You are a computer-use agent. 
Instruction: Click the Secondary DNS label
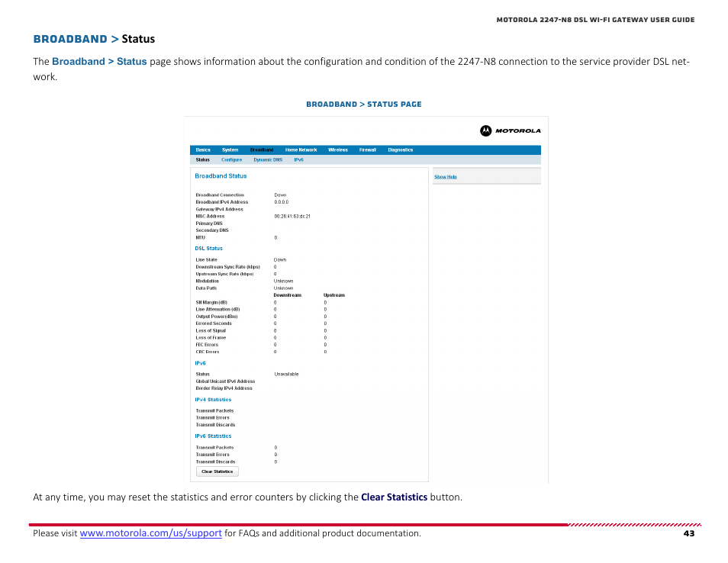[x=211, y=230]
